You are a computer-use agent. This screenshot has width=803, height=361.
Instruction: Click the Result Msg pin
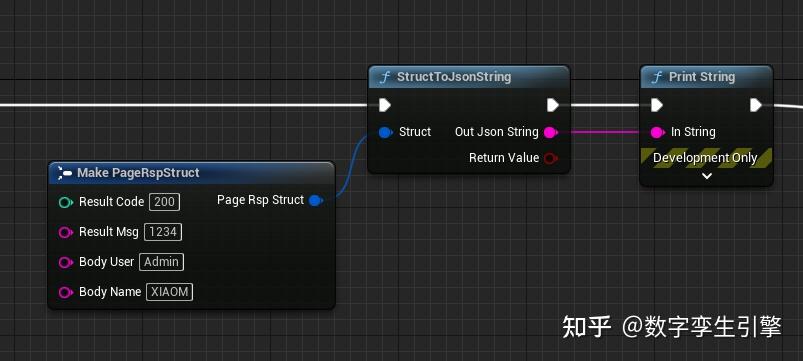[66, 232]
